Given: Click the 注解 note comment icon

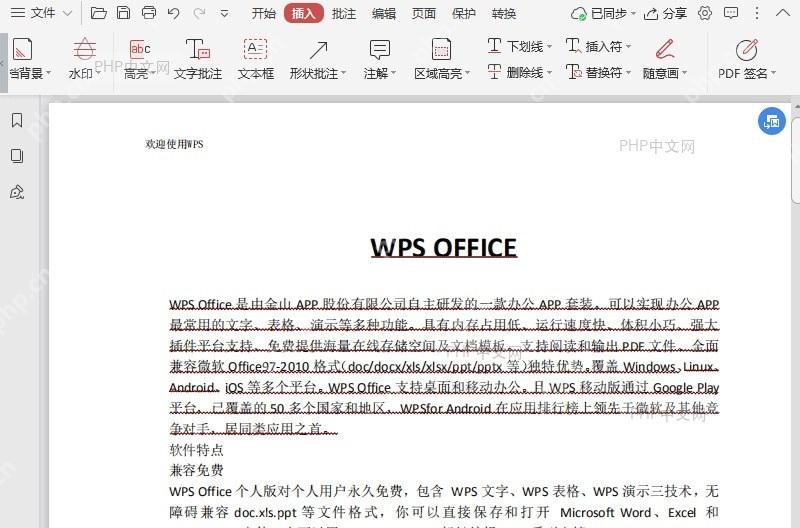Looking at the screenshot, I should click(x=379, y=50).
